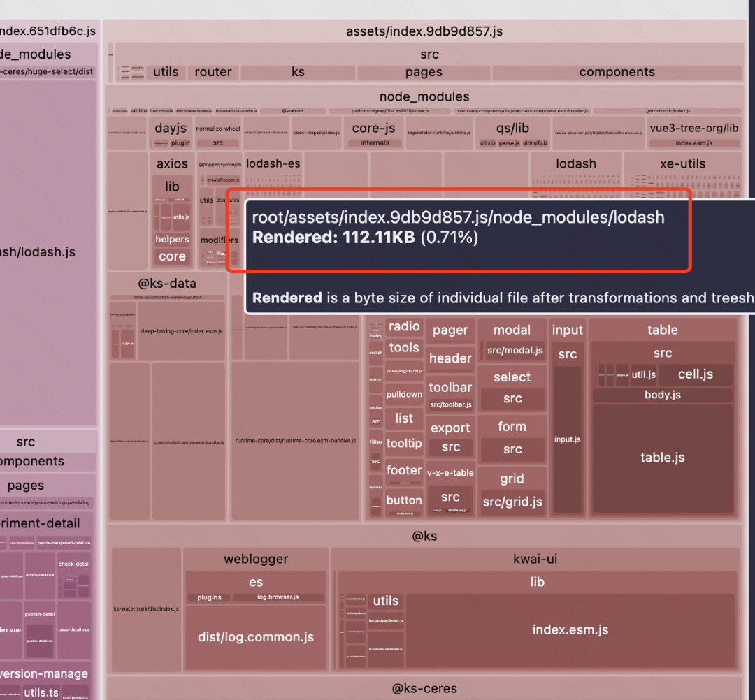Select the check-detail block
Viewport: 755px width, 700px height.
[x=73, y=576]
